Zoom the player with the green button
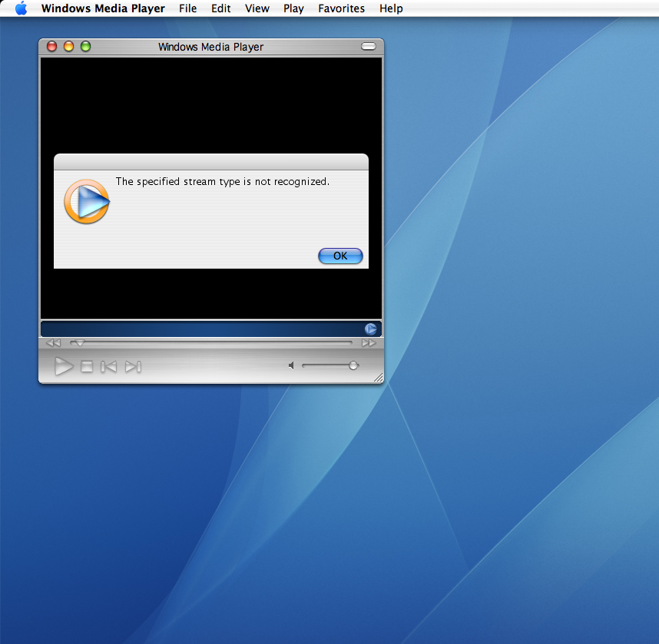This screenshot has width=659, height=644. pos(85,46)
